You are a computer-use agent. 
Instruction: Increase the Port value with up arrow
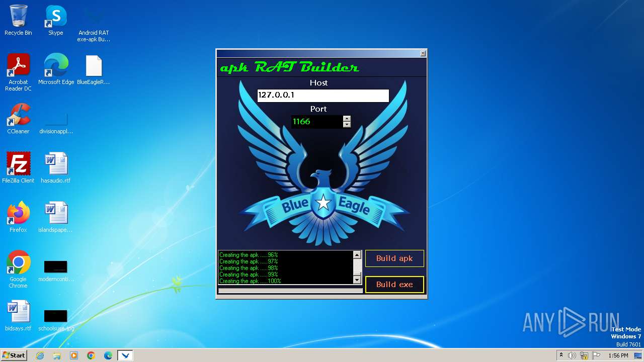[347, 119]
